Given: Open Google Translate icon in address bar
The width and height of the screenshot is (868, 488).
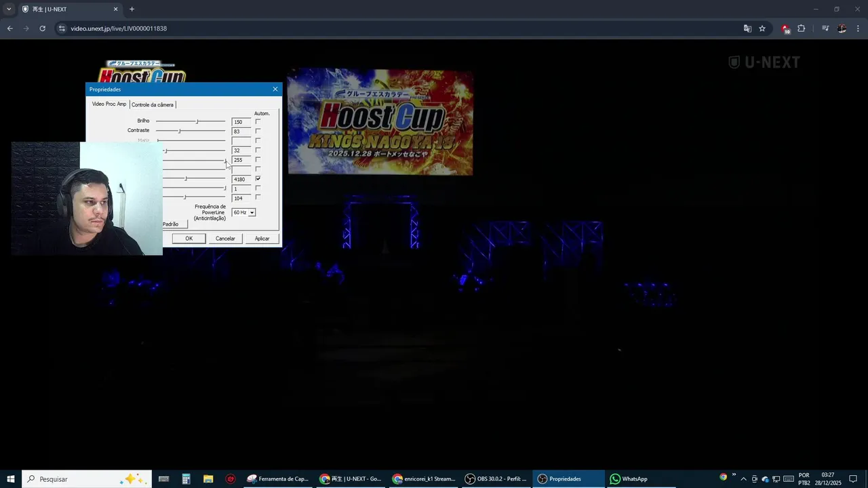Looking at the screenshot, I should coord(747,28).
